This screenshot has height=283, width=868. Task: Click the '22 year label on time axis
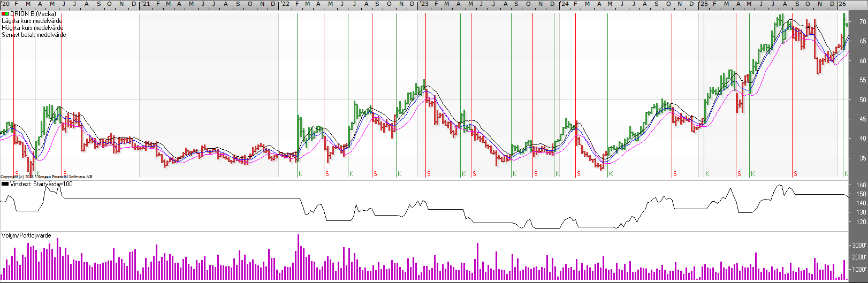(285, 4)
